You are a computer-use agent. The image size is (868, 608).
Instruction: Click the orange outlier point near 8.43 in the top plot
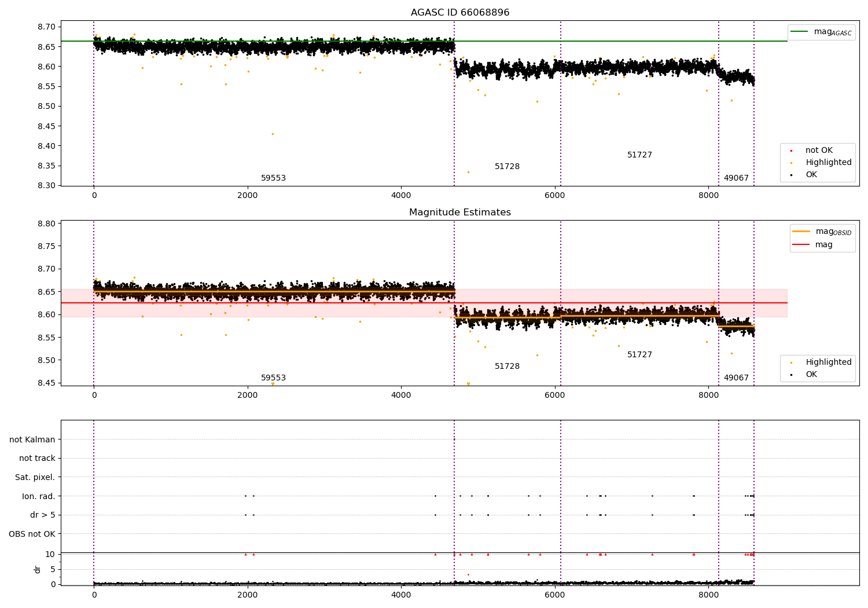point(273,134)
